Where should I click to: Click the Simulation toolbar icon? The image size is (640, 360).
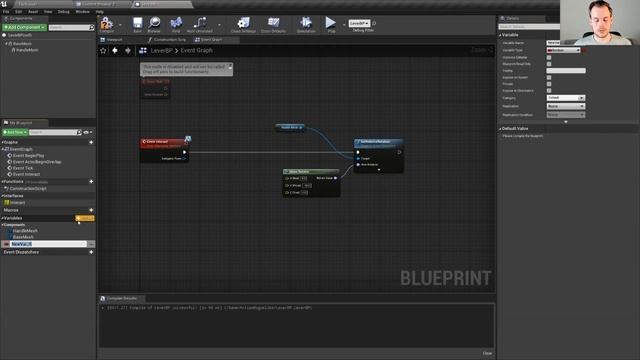coord(306,23)
